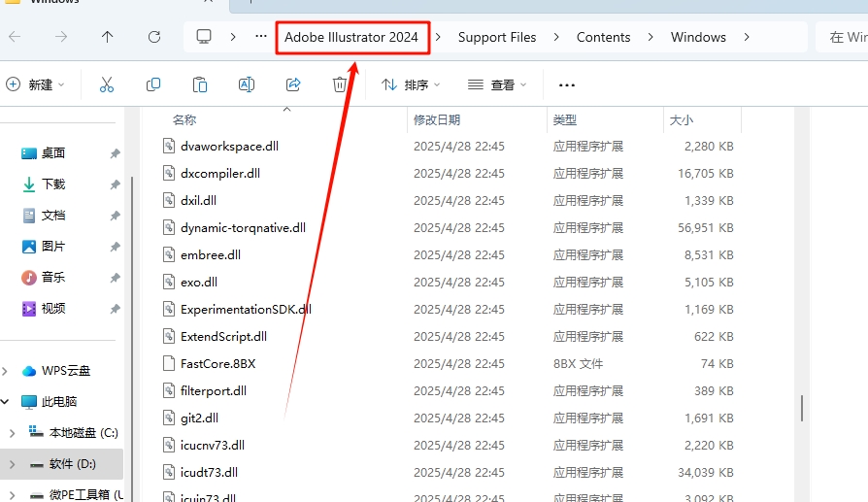Viewport: 868px width, 502px height.
Task: Open 图片 in the sidebar
Action: click(x=53, y=247)
